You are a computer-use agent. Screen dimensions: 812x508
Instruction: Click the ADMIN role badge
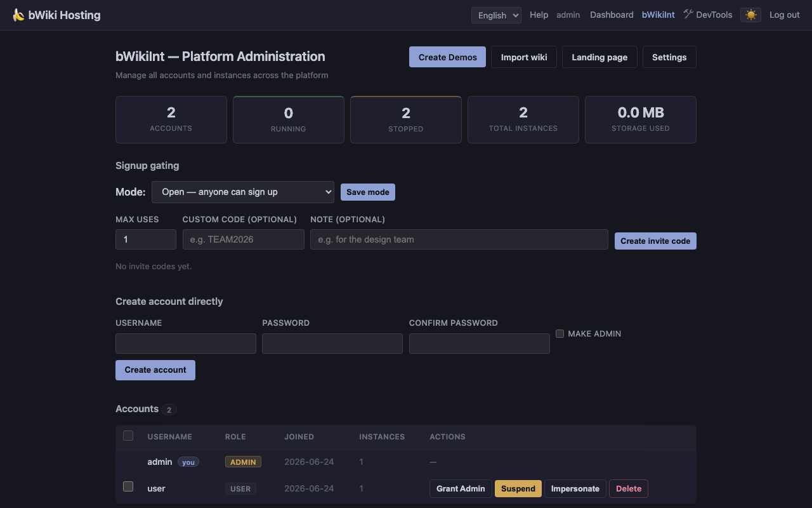[243, 462]
